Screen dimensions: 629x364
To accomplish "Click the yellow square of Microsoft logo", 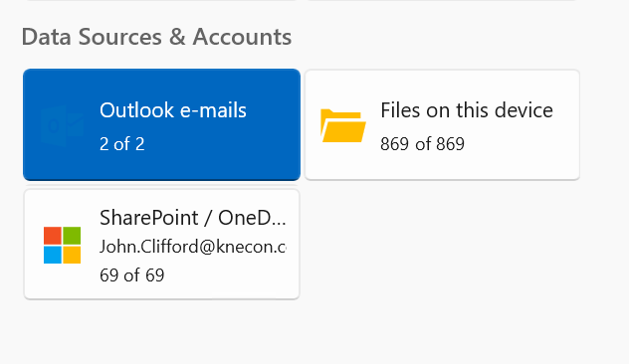I will pyautogui.click(x=72, y=255).
